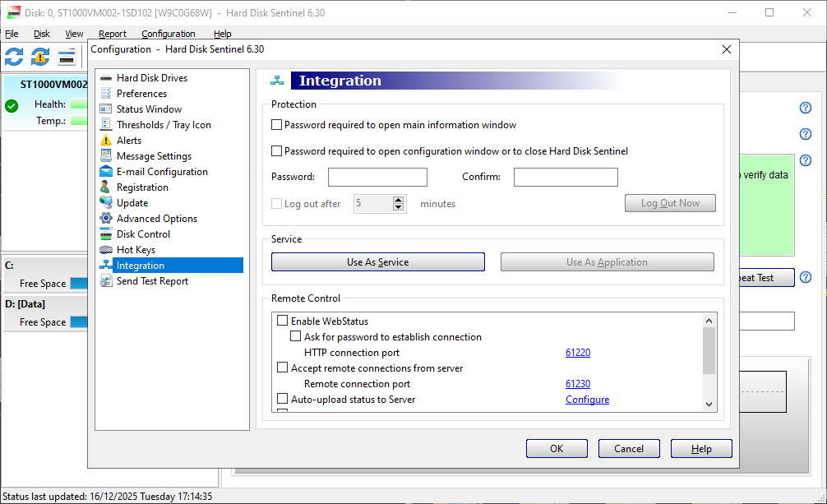827x504 pixels.
Task: Click the Use As Service button
Action: tap(377, 262)
